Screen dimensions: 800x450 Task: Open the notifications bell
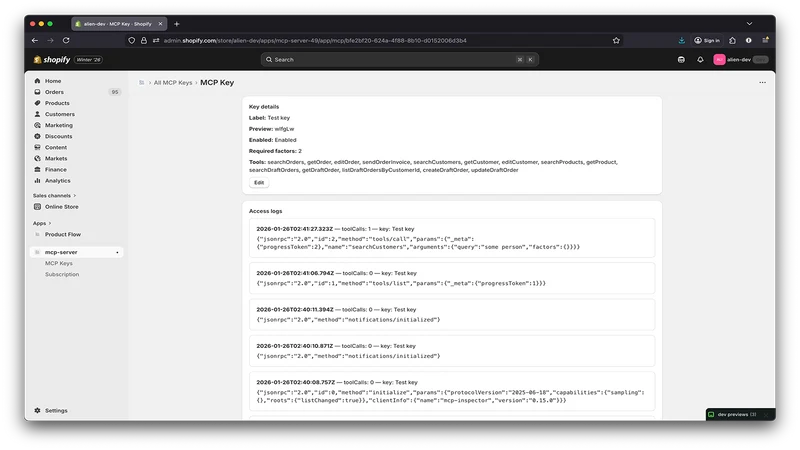(x=700, y=60)
